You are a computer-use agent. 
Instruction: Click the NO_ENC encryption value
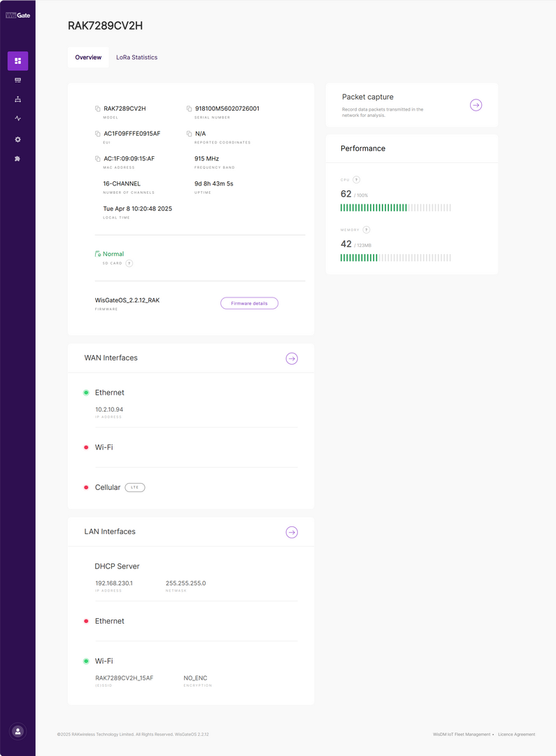click(195, 678)
